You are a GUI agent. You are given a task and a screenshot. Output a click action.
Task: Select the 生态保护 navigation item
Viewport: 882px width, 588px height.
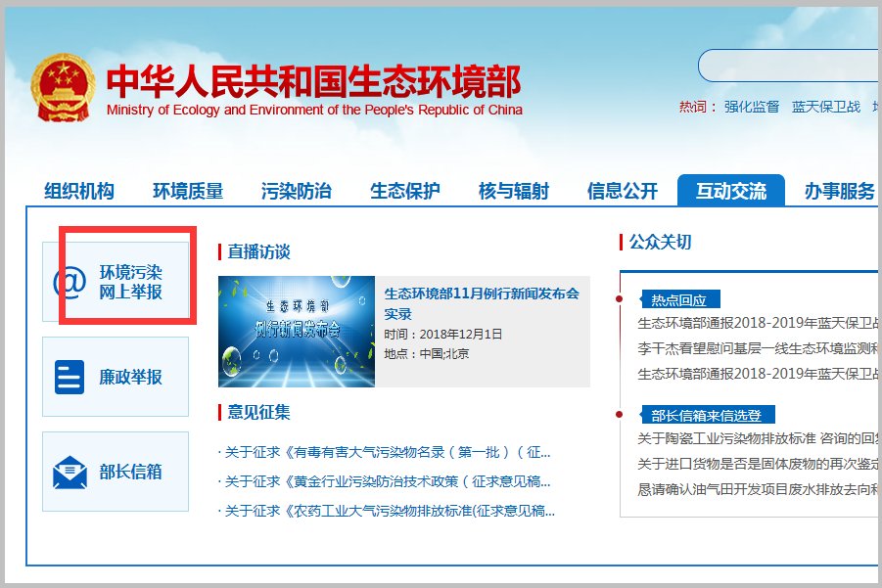(x=404, y=190)
